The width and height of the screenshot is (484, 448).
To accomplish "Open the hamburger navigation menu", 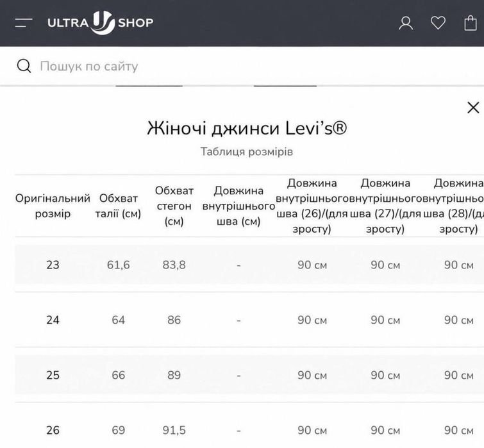I will pos(24,23).
